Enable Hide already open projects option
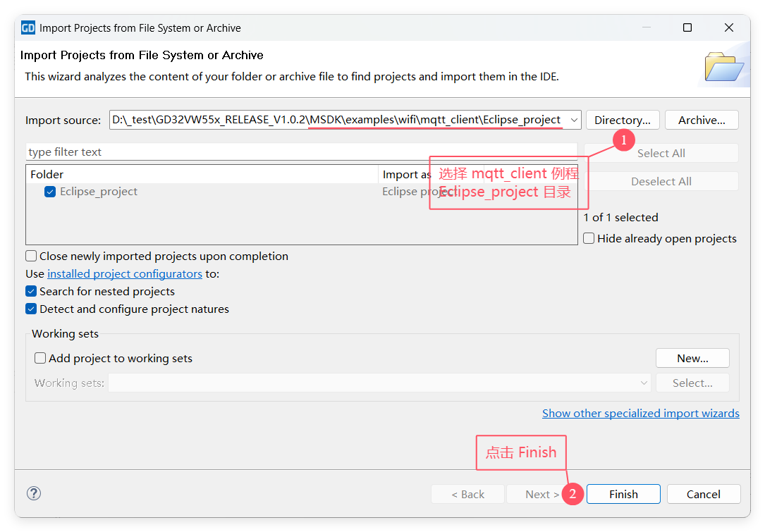 click(x=589, y=239)
